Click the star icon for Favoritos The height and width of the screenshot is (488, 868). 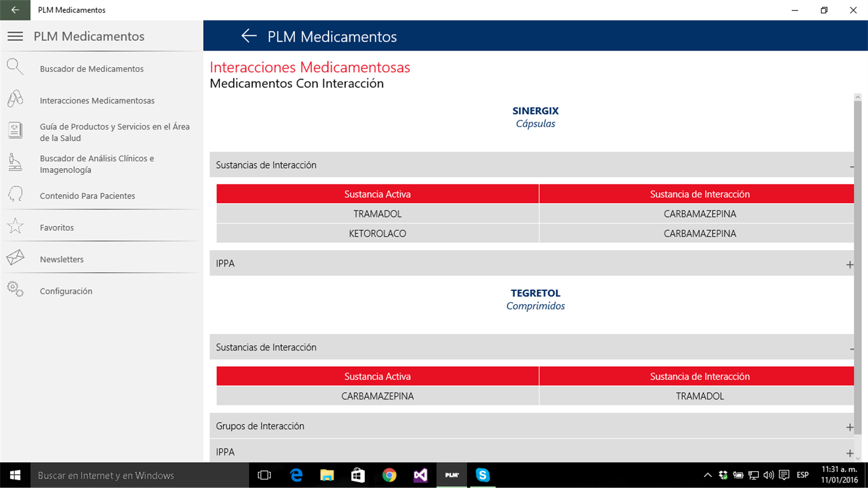pyautogui.click(x=15, y=227)
